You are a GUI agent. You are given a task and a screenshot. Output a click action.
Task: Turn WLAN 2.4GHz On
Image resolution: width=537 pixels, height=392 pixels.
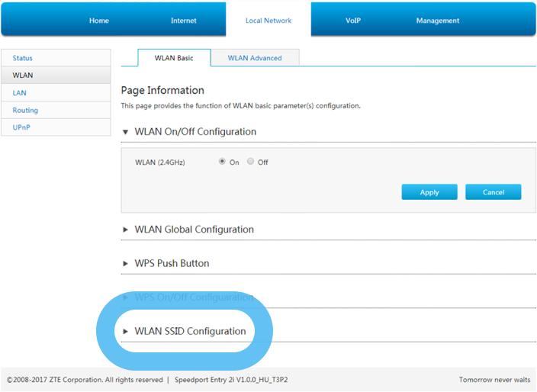coord(223,162)
